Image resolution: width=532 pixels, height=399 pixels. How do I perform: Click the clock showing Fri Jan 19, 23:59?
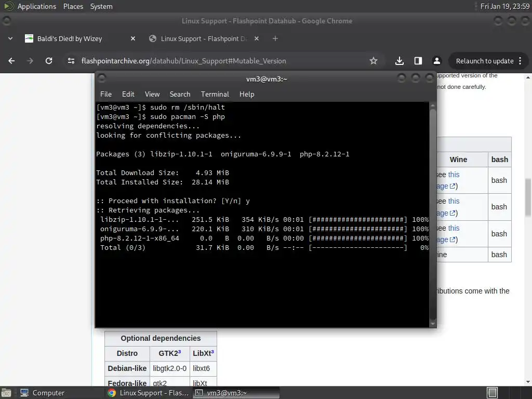505,6
